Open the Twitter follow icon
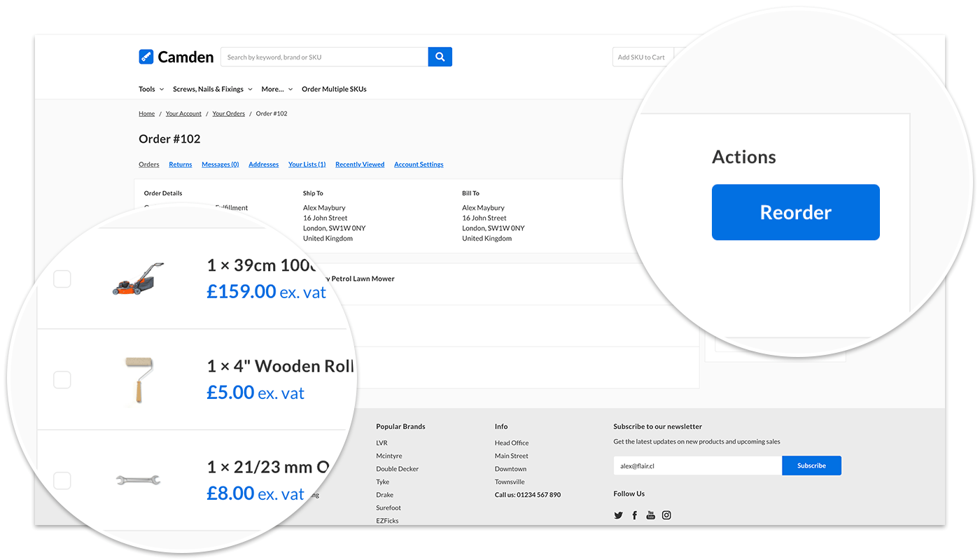Image resolution: width=980 pixels, height=560 pixels. click(x=618, y=515)
